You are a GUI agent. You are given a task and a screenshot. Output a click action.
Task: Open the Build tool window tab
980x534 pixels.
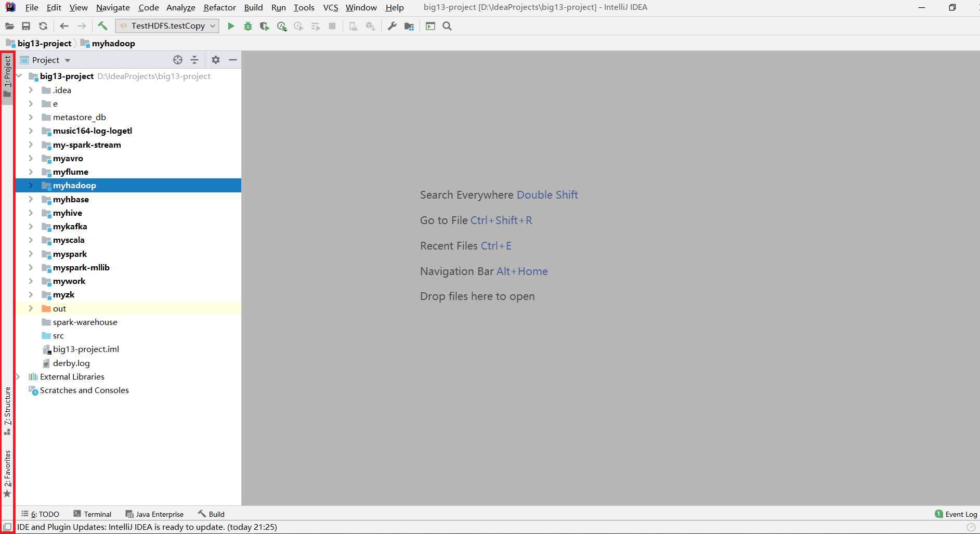click(x=211, y=514)
